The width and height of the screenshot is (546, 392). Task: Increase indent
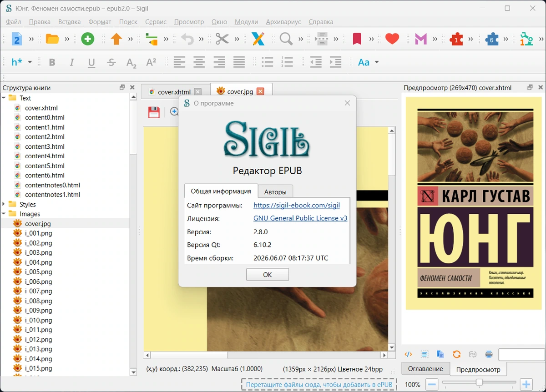point(335,62)
